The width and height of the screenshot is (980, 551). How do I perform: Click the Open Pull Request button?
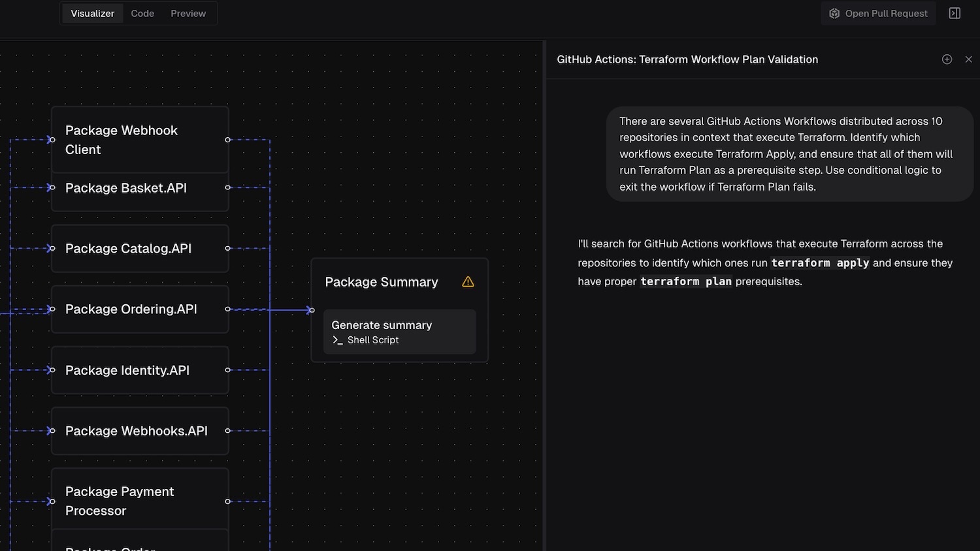pyautogui.click(x=878, y=14)
